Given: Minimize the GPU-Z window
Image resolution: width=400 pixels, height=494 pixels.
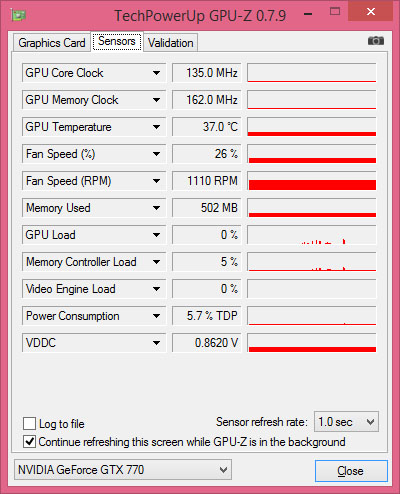Looking at the screenshot, I should pos(308,14).
